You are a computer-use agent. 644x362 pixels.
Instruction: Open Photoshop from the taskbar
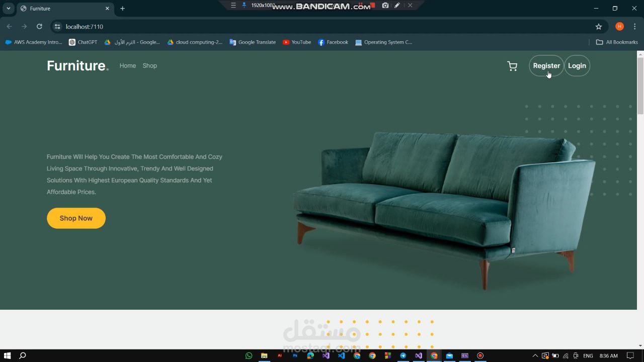tap(295, 355)
